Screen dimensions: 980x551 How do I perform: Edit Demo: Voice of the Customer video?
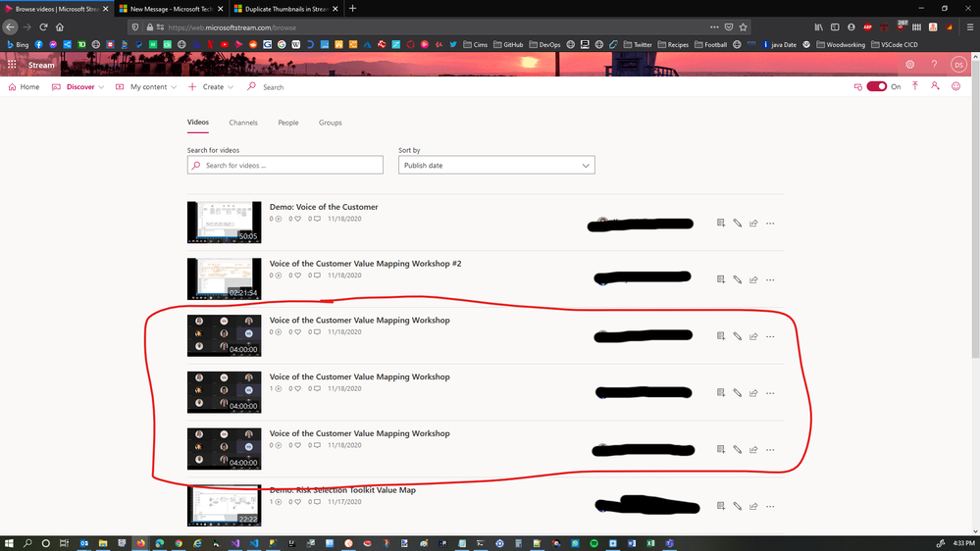click(738, 223)
